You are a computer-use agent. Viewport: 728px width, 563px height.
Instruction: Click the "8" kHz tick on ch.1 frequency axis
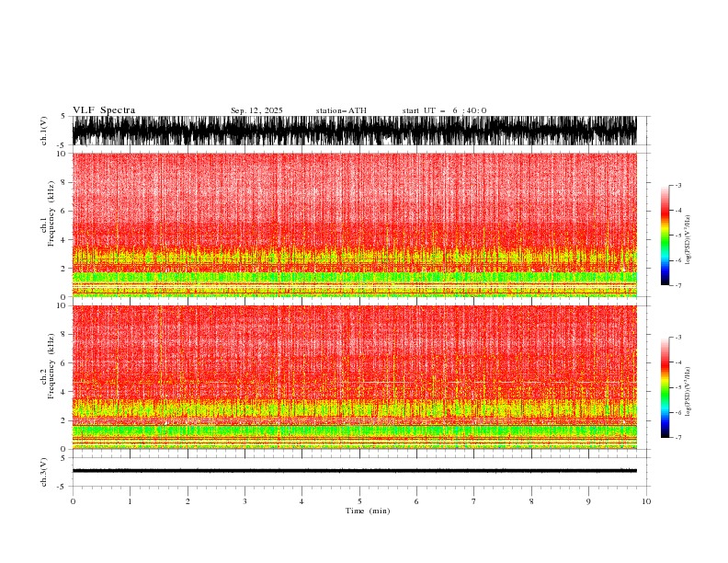(x=63, y=182)
